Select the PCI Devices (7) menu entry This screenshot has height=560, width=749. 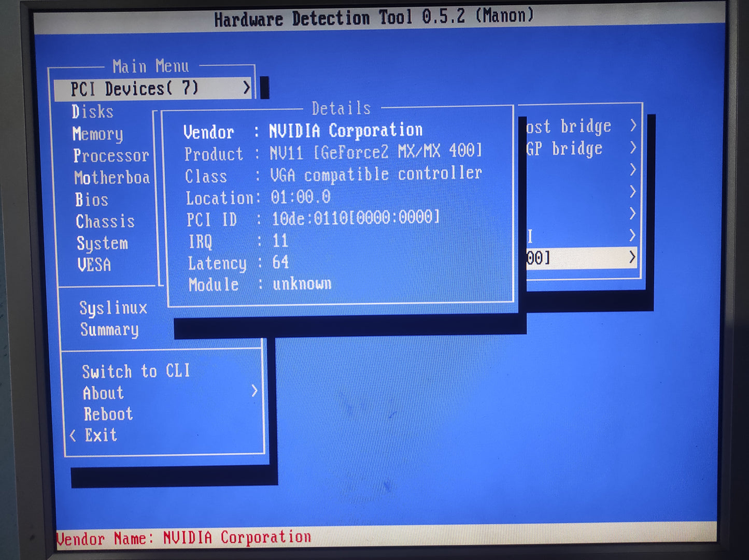(x=135, y=89)
